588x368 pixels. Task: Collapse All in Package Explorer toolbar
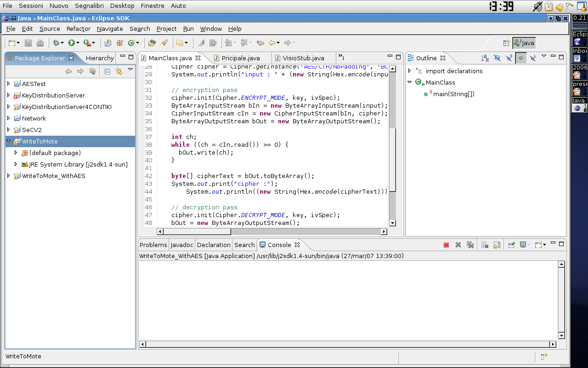pos(107,71)
